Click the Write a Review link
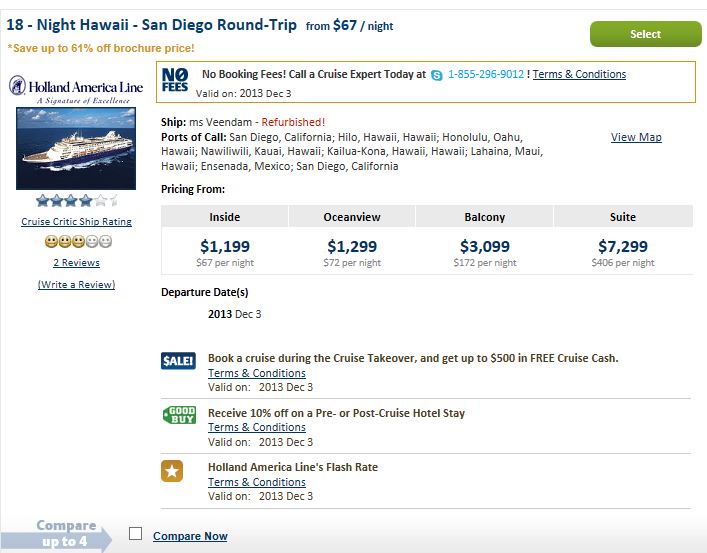 coord(76,285)
